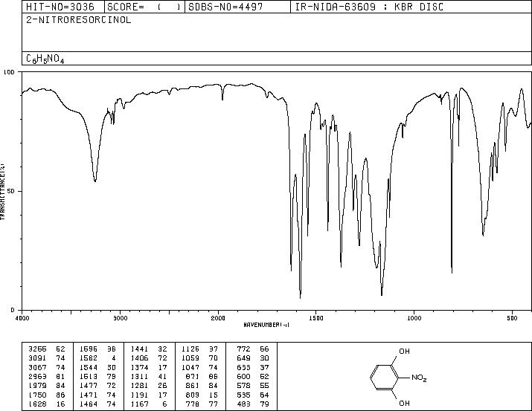Select peak table entry 772
532x411 pixels.
(243, 349)
